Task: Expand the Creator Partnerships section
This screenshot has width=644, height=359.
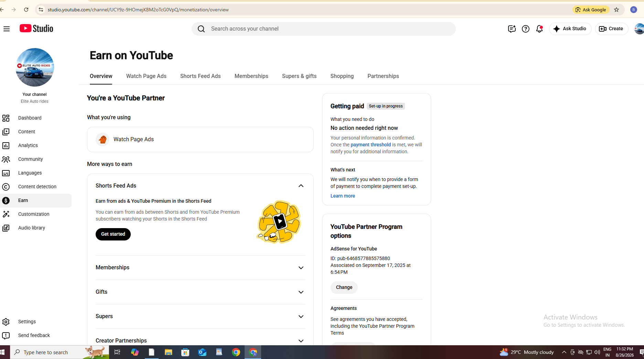Action: coord(301,341)
